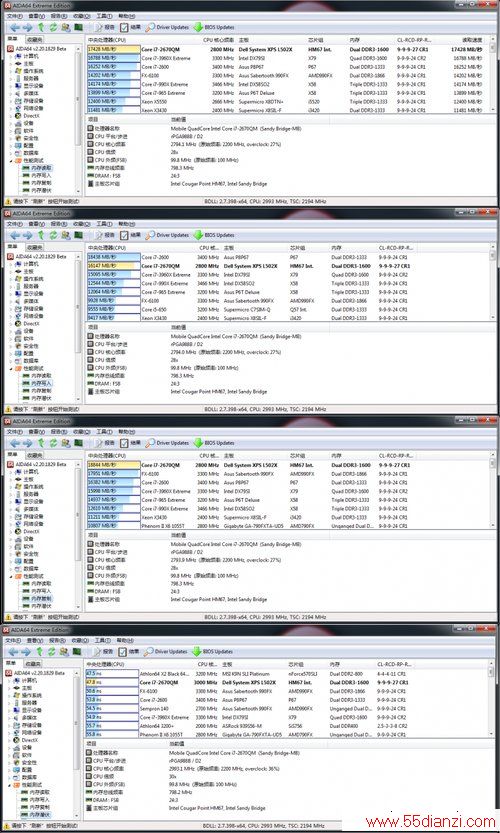Expand the 数据库 node in the top window tree
Viewport: 500px width, 833px height.
coord(11,153)
